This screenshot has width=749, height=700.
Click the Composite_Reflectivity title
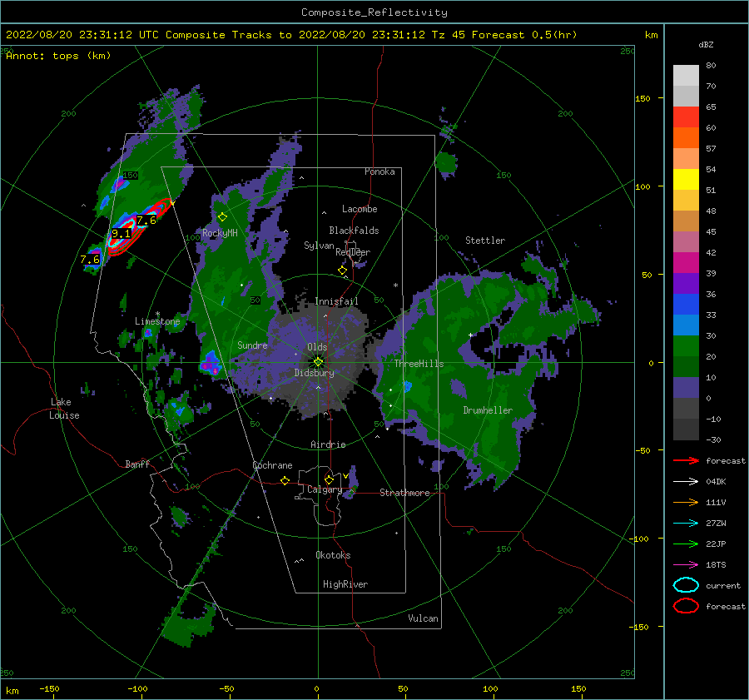(x=374, y=12)
